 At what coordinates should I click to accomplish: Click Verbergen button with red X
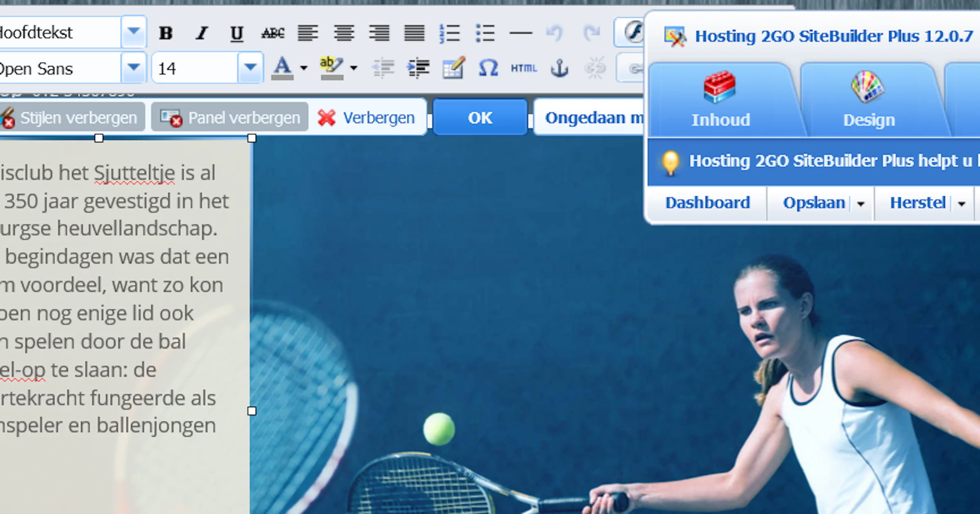pos(367,117)
